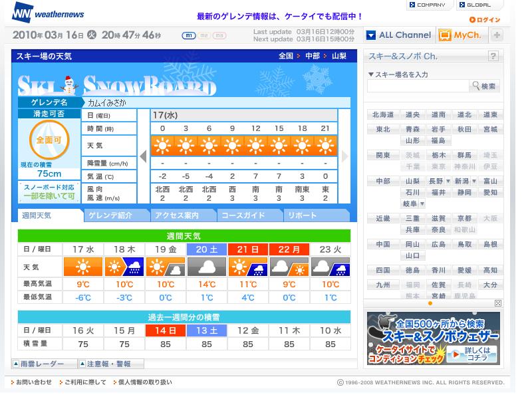Screen dimensions: 532x399
Task: Switch to コースガイド tab
Action: point(249,215)
